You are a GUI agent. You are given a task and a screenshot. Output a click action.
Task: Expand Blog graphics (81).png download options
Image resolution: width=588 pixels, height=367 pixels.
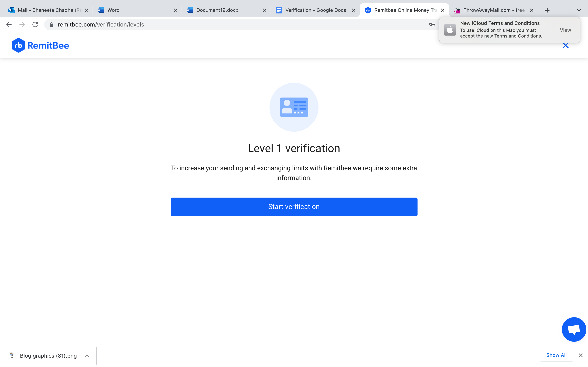[x=87, y=356]
